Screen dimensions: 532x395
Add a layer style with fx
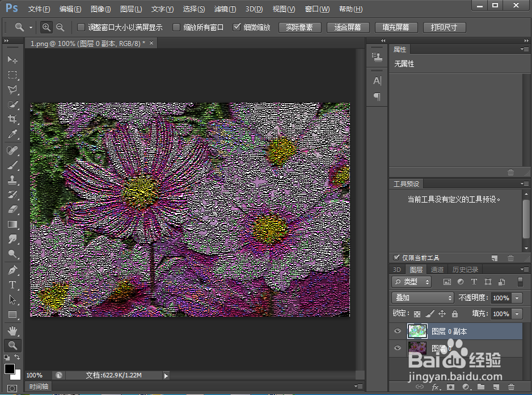click(436, 387)
